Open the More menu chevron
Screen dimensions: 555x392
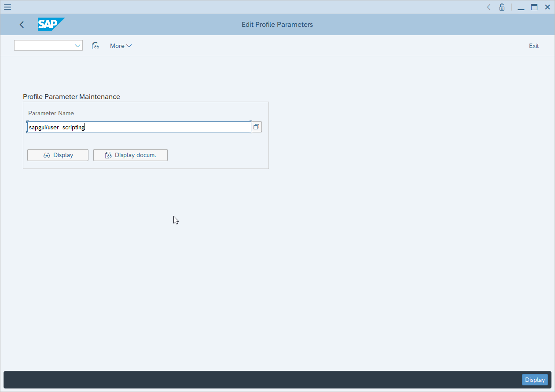[128, 45]
